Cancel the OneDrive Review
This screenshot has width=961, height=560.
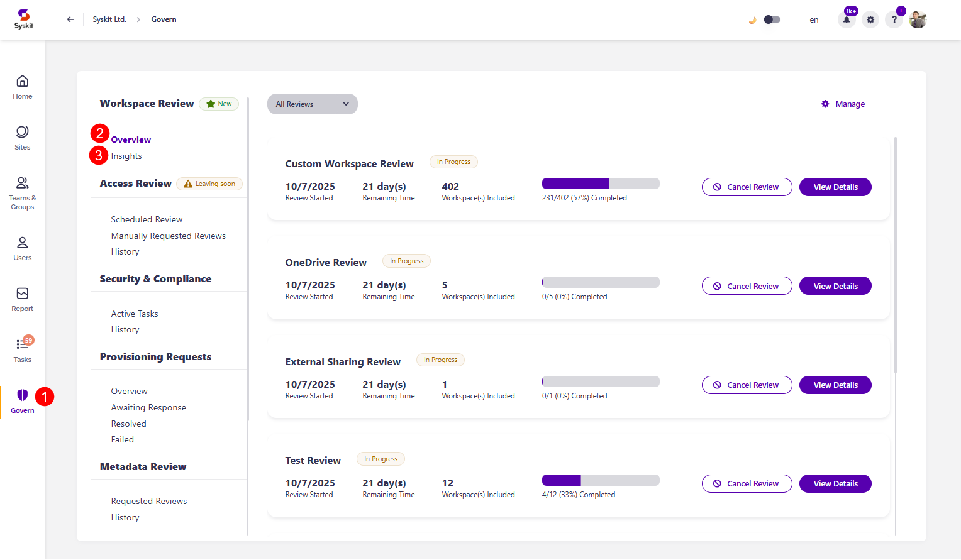[x=747, y=285]
